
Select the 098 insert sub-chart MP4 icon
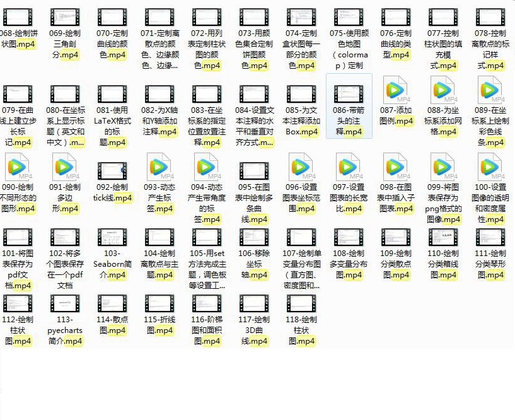click(x=396, y=168)
